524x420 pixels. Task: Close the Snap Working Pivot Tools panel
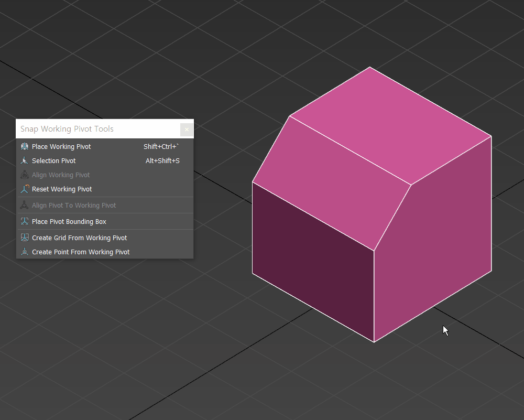tap(187, 130)
